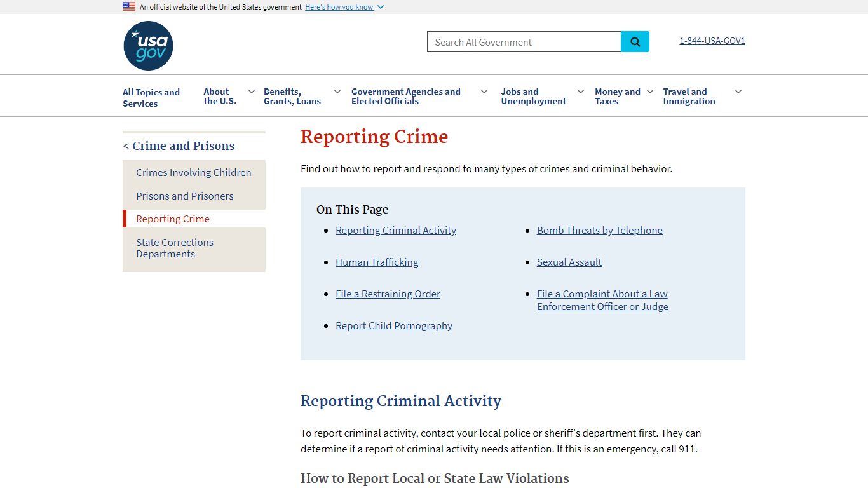Screen dimensions: 868x488
Task: Open Money and Taxes menu item
Action: 618,96
